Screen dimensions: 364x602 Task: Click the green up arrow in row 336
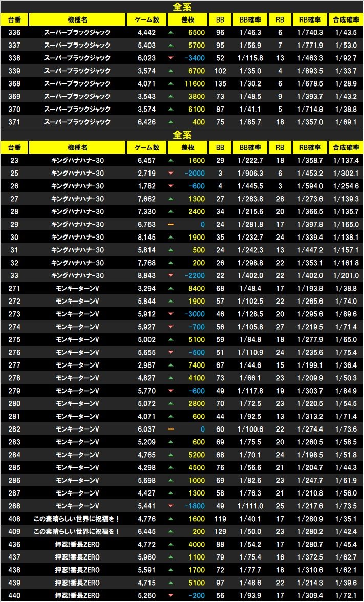pyautogui.click(x=171, y=33)
